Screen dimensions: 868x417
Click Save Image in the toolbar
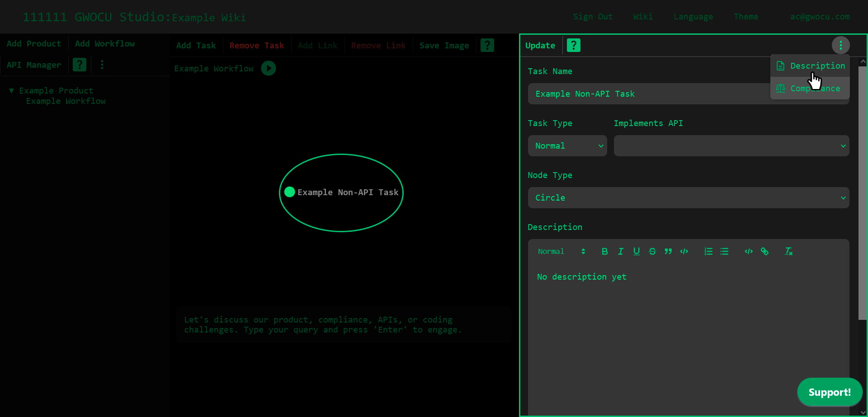444,45
